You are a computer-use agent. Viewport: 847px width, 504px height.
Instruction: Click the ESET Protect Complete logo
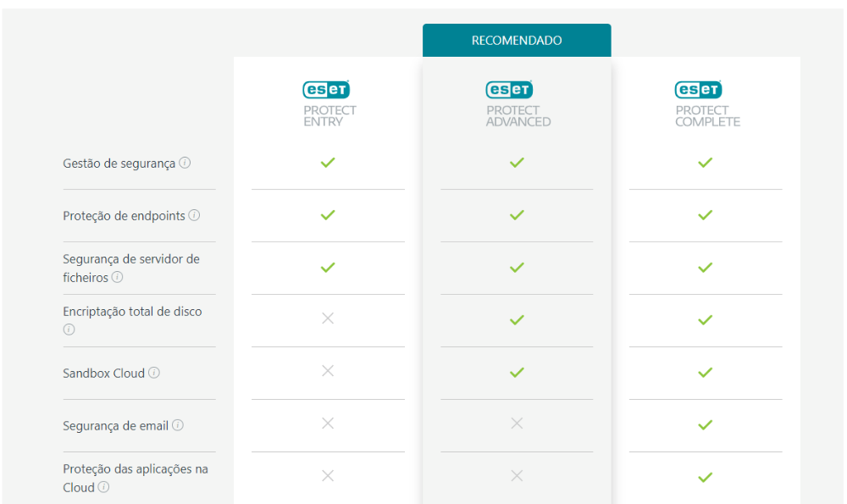698,90
